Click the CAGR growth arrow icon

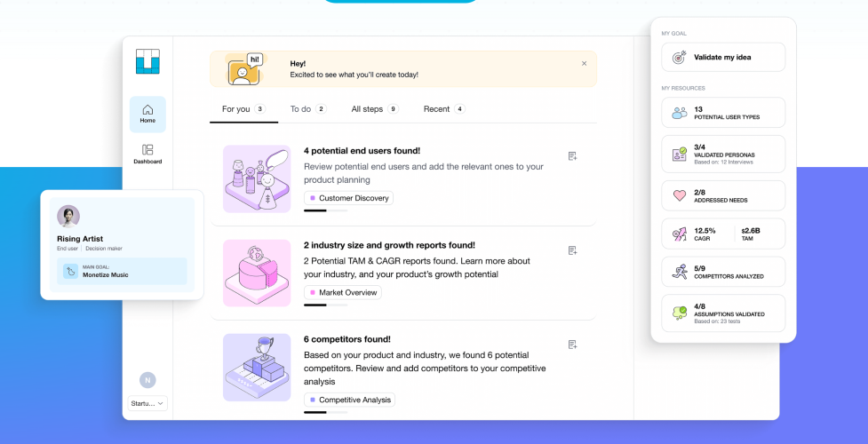(680, 234)
